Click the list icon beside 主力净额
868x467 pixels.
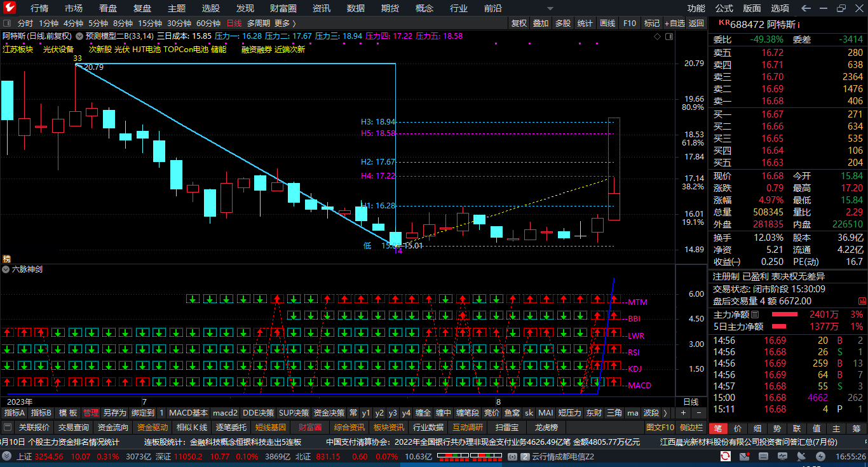(x=755, y=315)
